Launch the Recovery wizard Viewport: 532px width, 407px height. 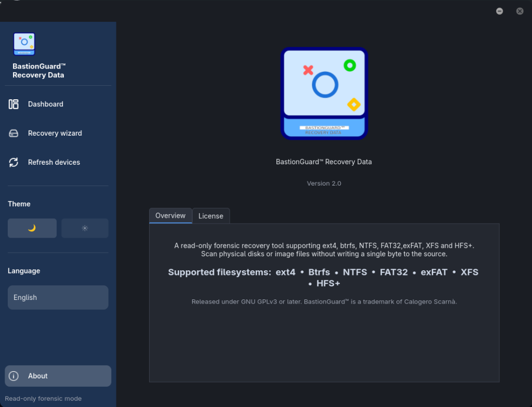[x=58, y=133]
